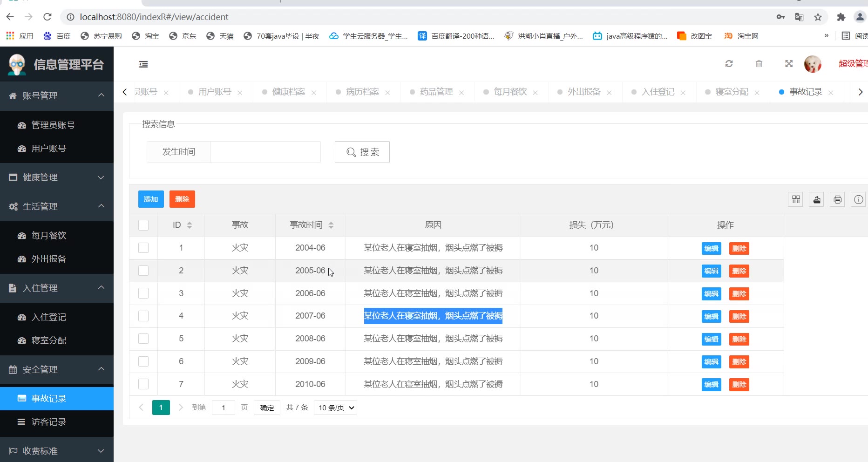Select the checkbox for row ID 1
The height and width of the screenshot is (462, 868).
[143, 248]
